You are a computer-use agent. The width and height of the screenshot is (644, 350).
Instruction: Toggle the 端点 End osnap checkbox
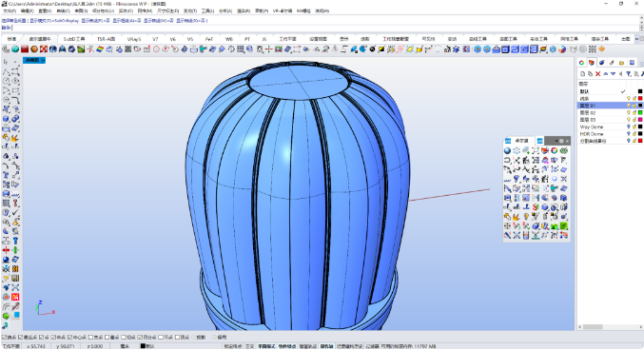click(9, 338)
